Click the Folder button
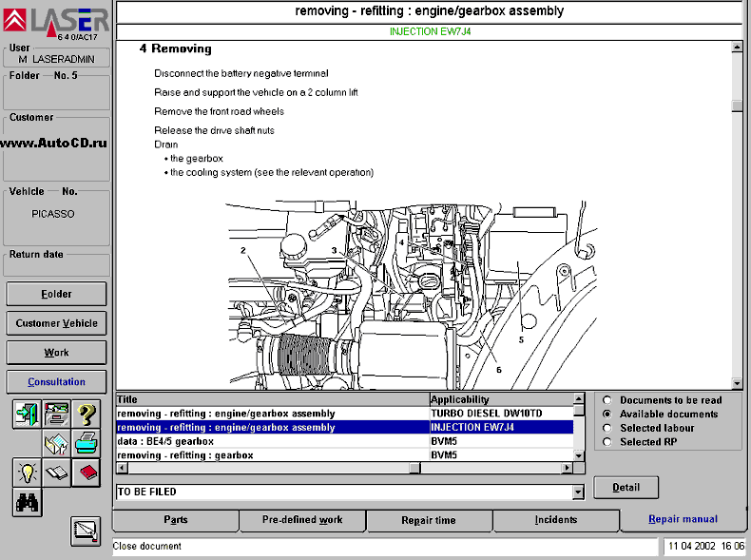The image size is (751, 560). tap(56, 294)
